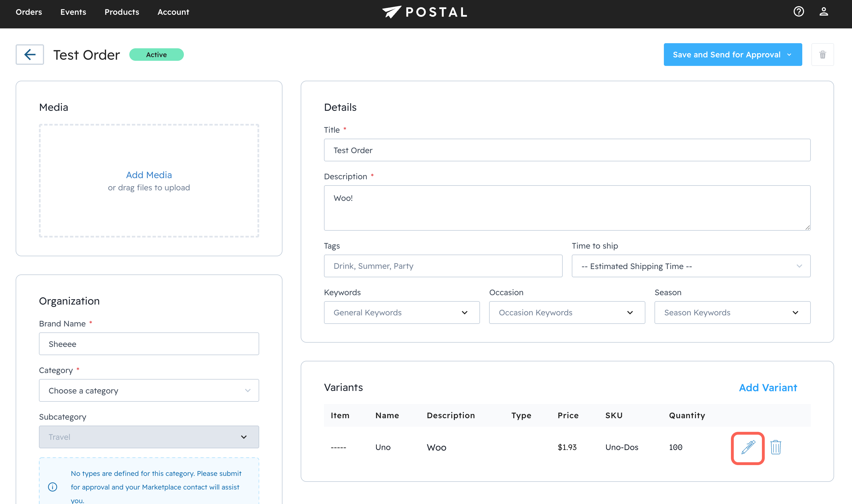Go to the Products menu

[122, 12]
